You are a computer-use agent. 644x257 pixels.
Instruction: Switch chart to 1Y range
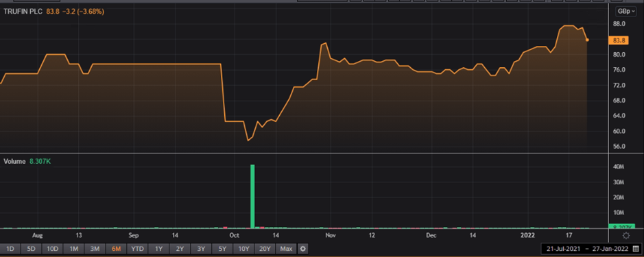pyautogui.click(x=158, y=248)
